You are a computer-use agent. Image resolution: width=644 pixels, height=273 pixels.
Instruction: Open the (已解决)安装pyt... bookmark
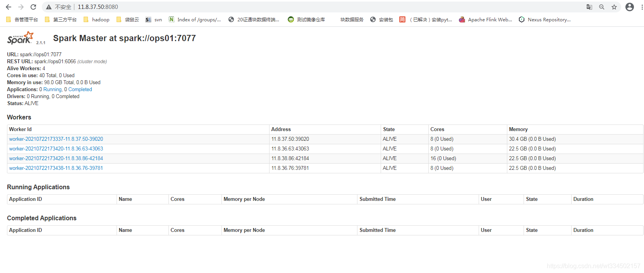coord(426,19)
